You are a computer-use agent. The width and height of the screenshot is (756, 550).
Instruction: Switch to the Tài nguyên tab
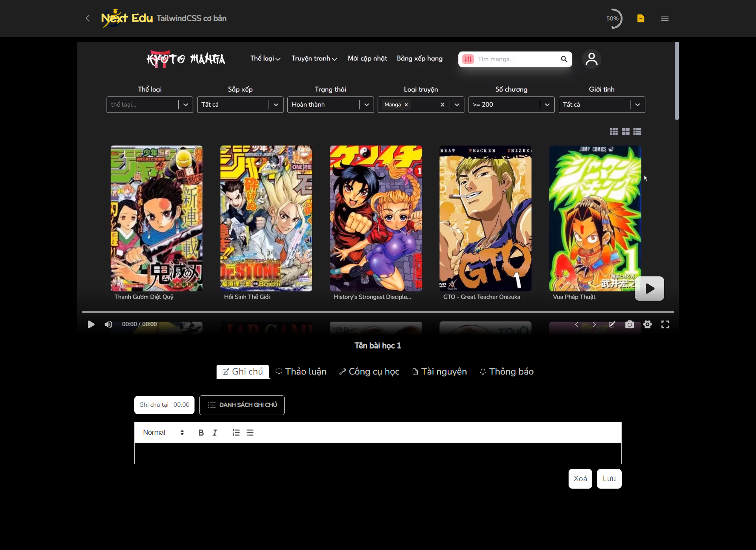439,372
